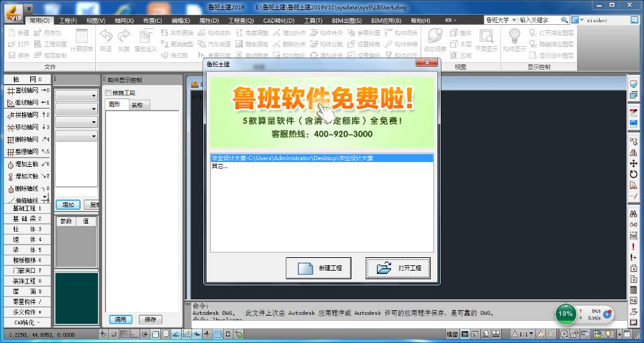Click 新建工程 (new project) button in dialog
This screenshot has width=644, height=343.
318,269
